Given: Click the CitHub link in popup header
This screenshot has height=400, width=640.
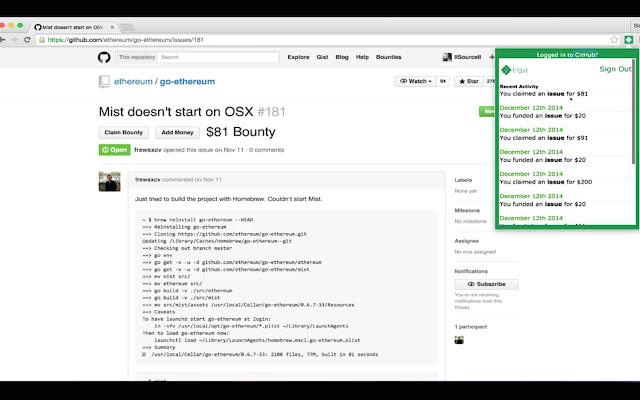Looking at the screenshot, I should point(586,55).
